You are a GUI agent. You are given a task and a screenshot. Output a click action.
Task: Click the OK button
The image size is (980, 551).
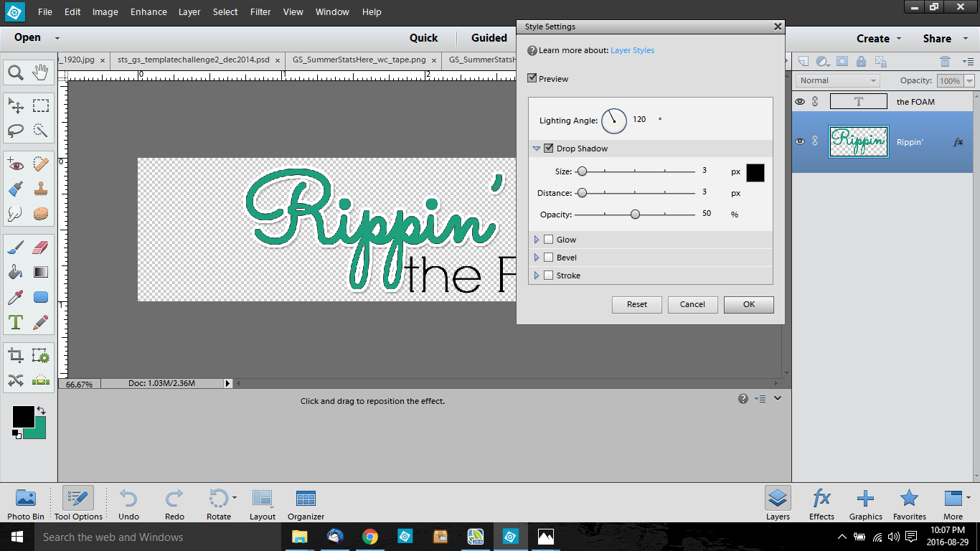pyautogui.click(x=748, y=304)
